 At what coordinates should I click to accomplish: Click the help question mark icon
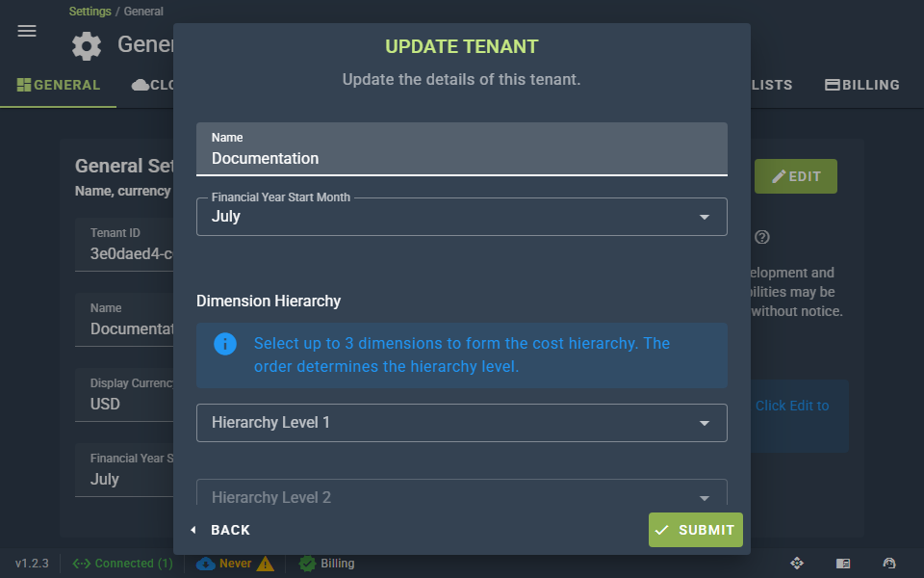[x=762, y=237]
